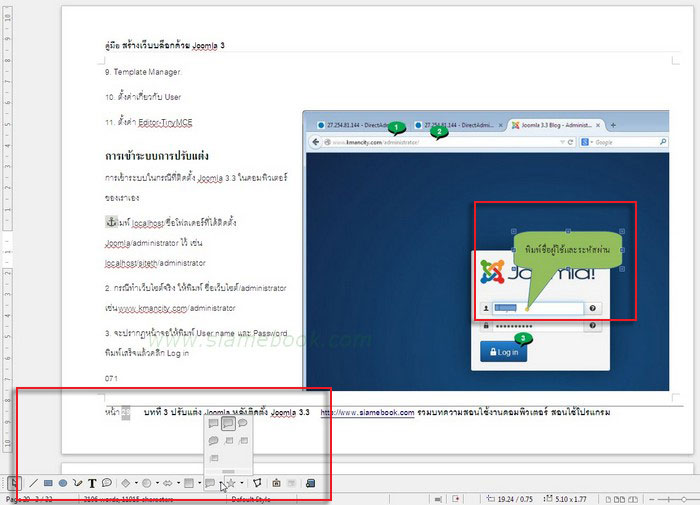The height and width of the screenshot is (505, 700).
Task: Toggle the Points edit tool
Action: [x=257, y=483]
